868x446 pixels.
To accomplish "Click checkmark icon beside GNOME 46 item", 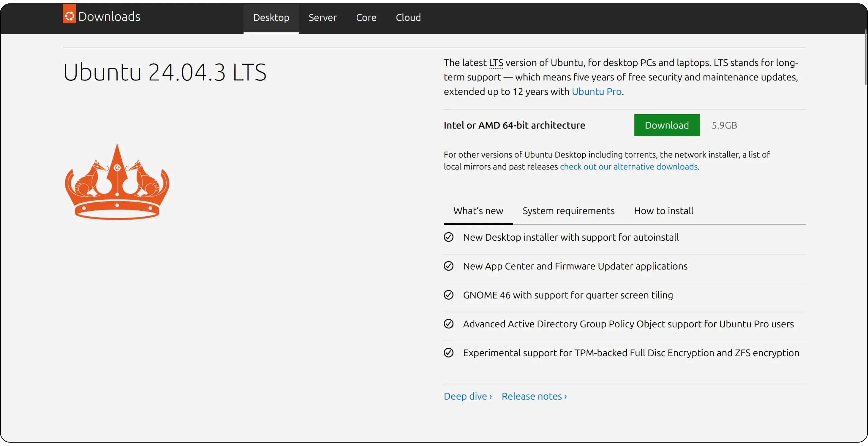I will pos(448,295).
